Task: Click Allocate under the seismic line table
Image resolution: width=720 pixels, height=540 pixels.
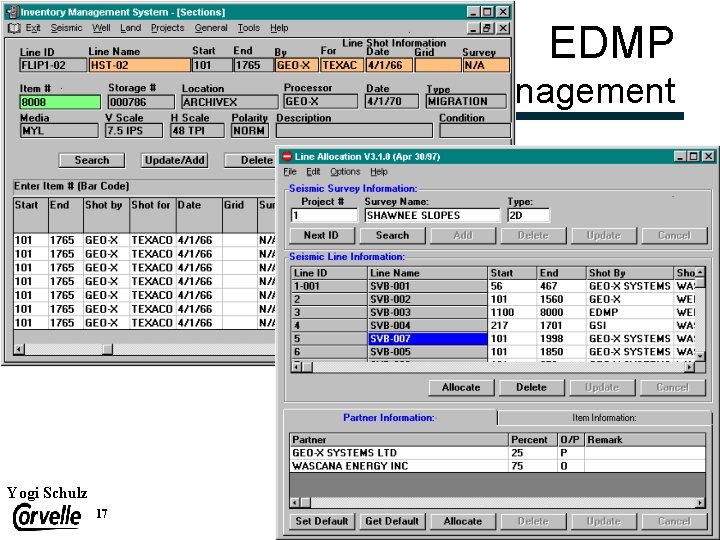Action: point(461,388)
